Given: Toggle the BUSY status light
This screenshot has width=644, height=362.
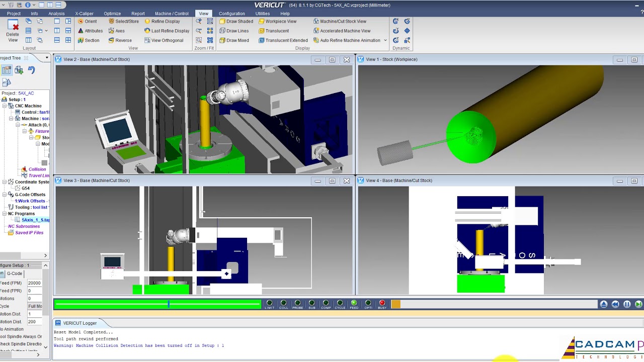Looking at the screenshot, I should tap(382, 304).
